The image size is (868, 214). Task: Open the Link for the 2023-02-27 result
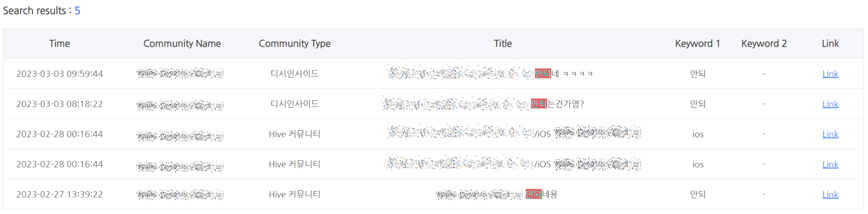(x=830, y=194)
